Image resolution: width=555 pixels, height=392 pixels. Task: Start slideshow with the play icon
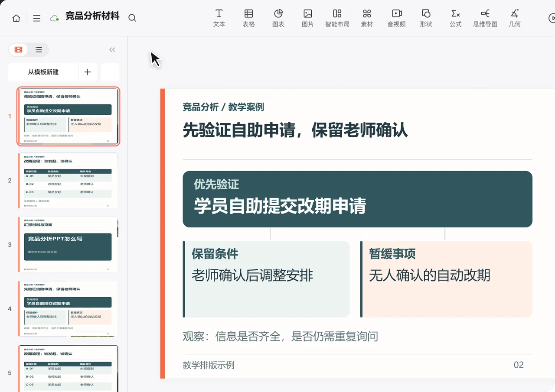click(552, 18)
